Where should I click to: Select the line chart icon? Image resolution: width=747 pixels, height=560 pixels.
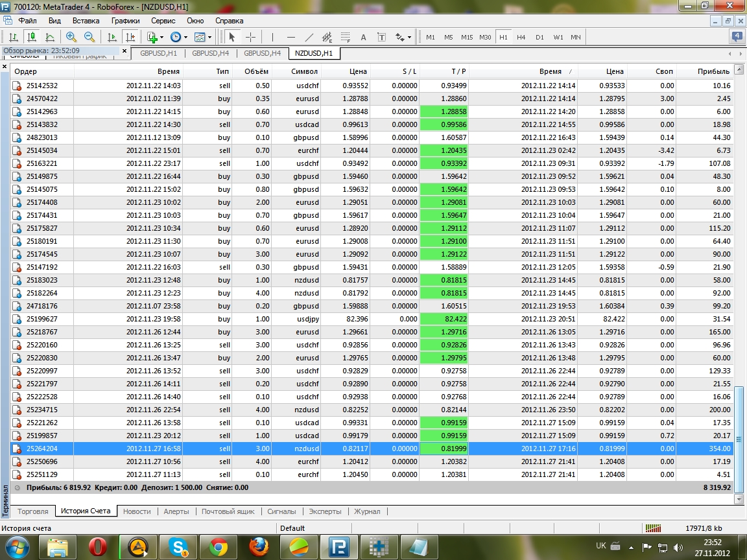tap(50, 37)
